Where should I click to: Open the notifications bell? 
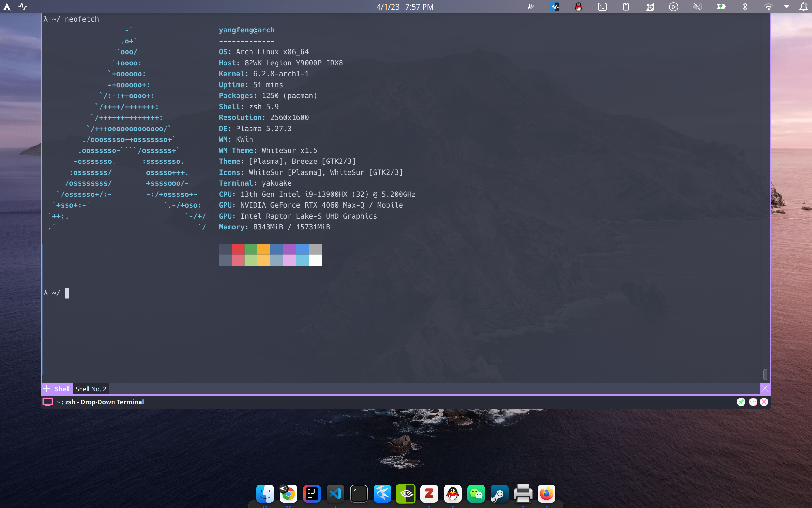point(803,7)
